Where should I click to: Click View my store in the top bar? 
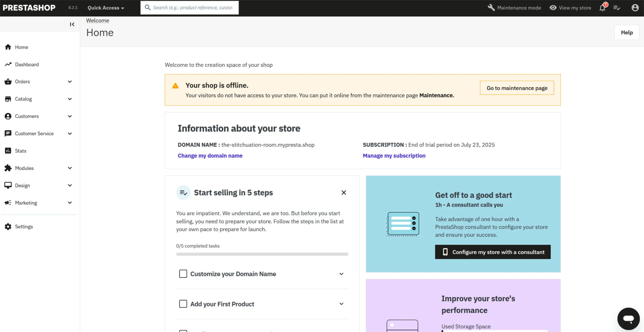570,8
